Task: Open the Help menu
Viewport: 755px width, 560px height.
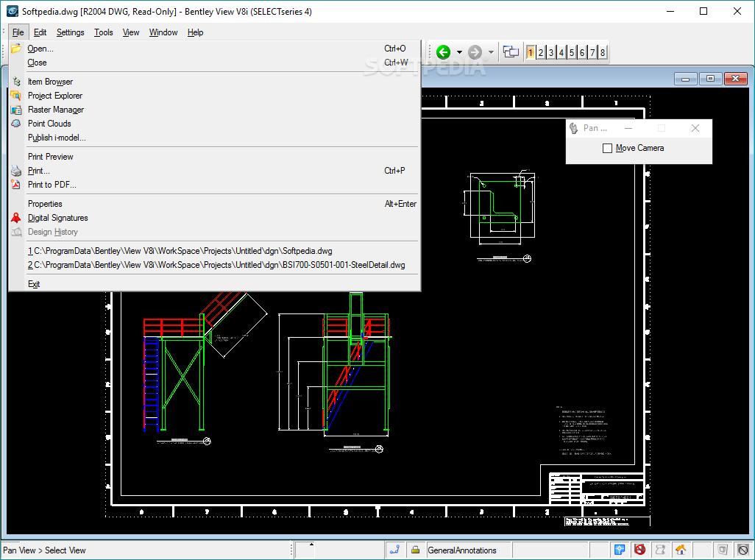Action: (x=195, y=32)
